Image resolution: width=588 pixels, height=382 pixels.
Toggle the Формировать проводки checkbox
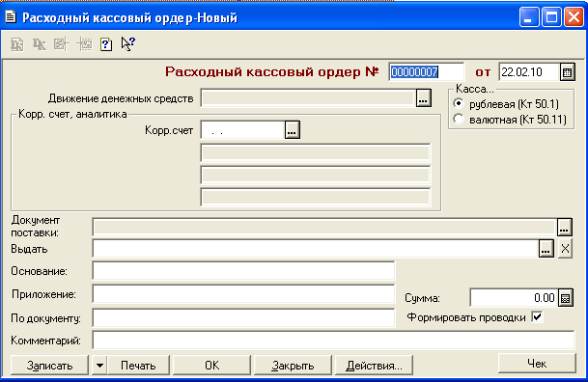click(537, 317)
